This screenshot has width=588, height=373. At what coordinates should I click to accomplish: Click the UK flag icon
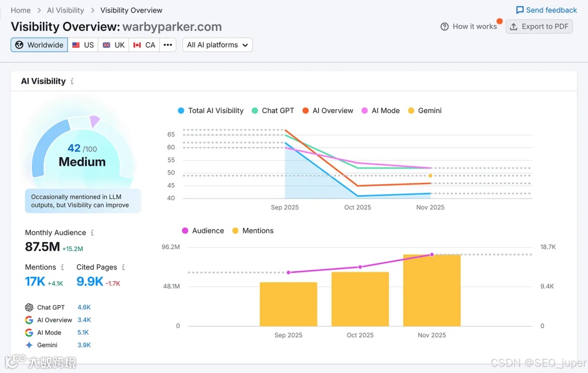107,45
